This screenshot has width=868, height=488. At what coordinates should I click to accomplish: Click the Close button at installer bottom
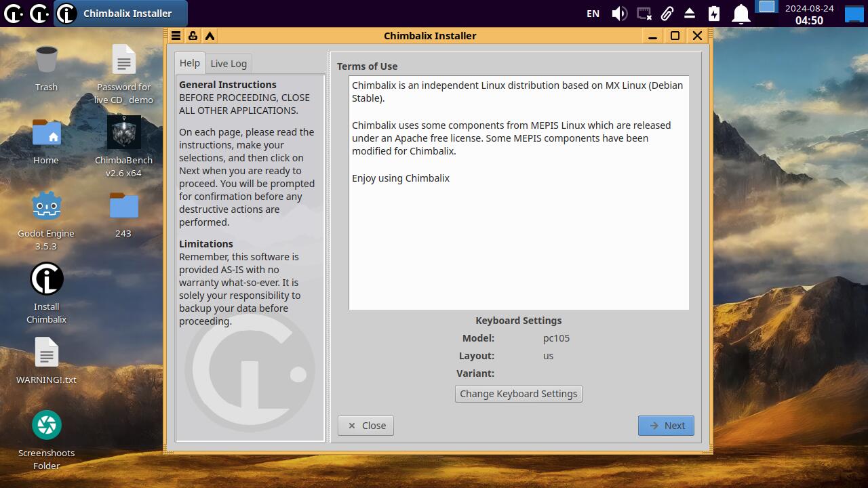[366, 426]
